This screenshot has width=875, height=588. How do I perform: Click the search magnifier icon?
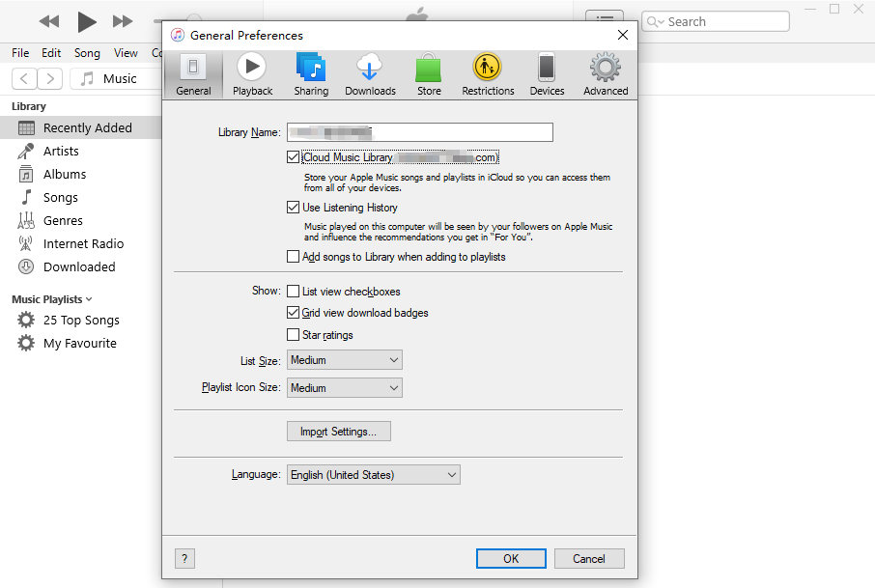click(653, 22)
